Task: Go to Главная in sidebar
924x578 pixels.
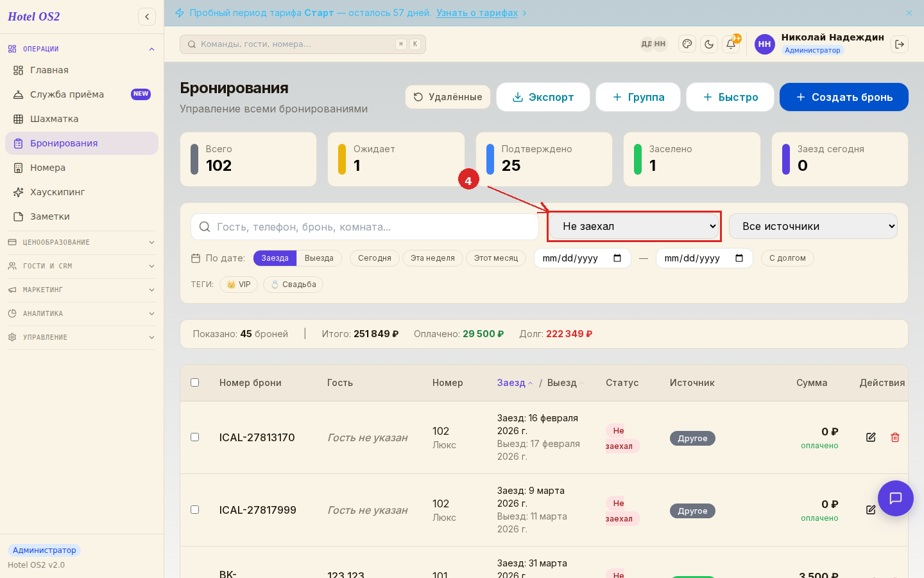Action: (81, 70)
